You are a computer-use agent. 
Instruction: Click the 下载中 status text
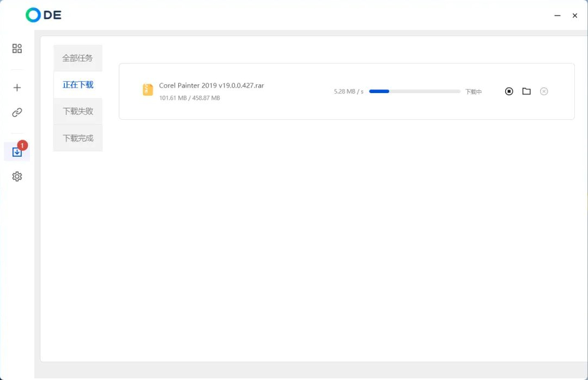(x=475, y=91)
